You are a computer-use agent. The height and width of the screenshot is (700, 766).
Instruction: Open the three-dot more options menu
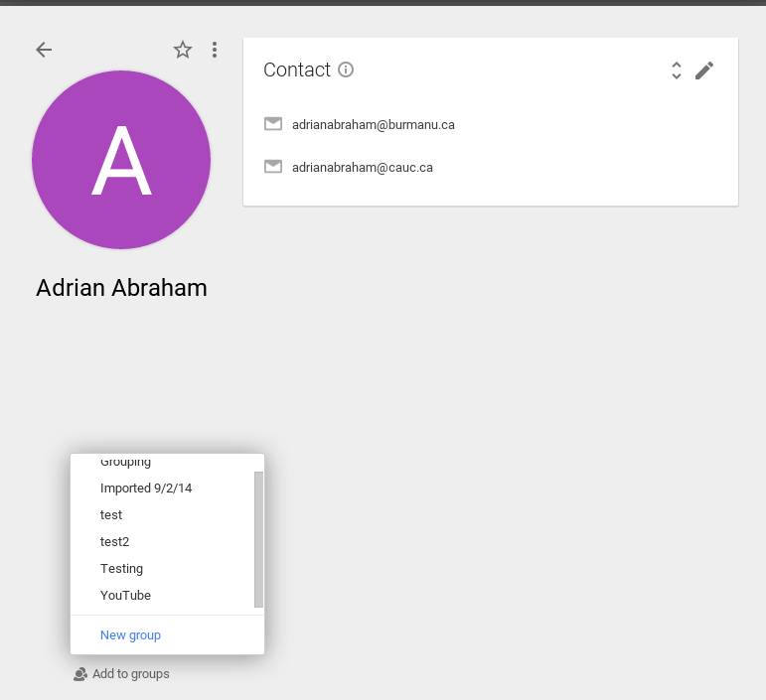[x=215, y=50]
